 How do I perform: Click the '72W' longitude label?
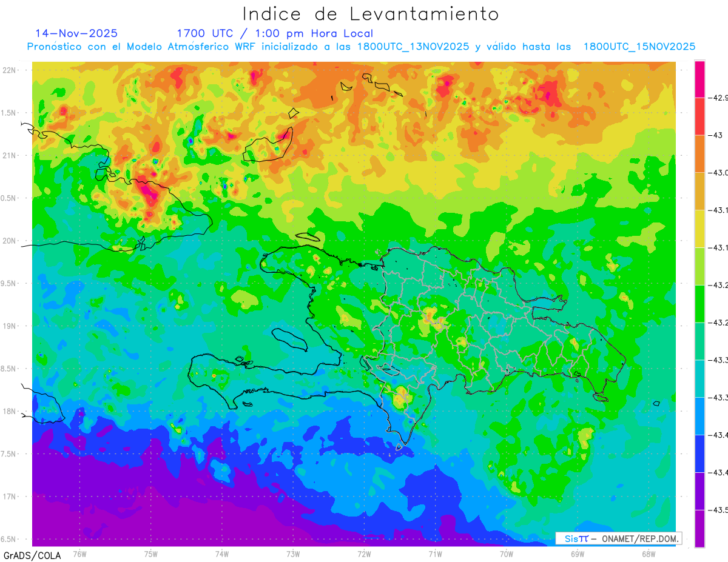pos(364,554)
